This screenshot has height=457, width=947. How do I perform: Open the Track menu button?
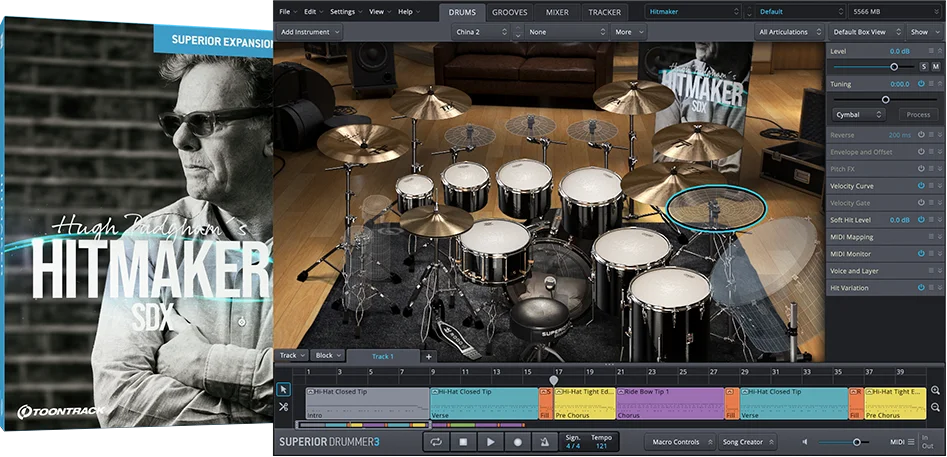tap(292, 356)
